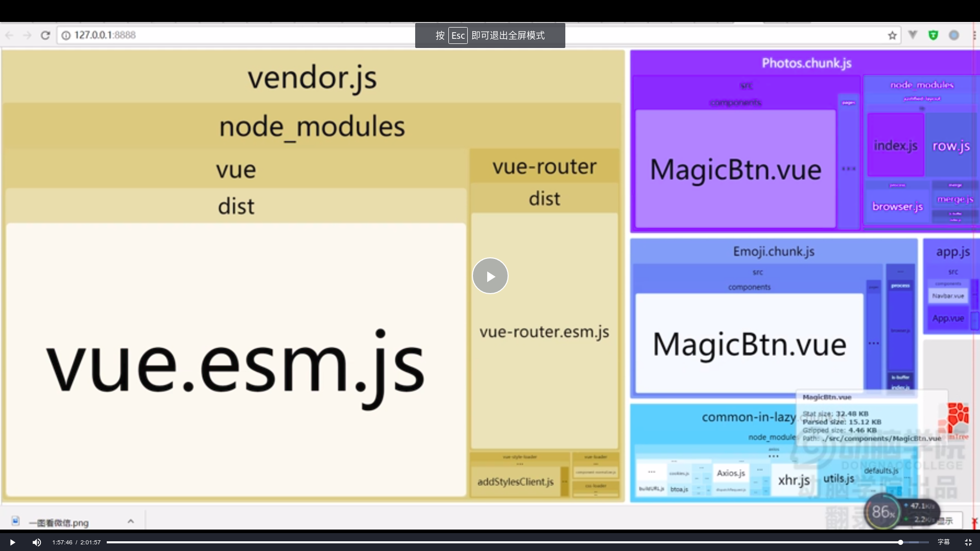Toggle subtitles with the 字幕 button

[x=943, y=542]
